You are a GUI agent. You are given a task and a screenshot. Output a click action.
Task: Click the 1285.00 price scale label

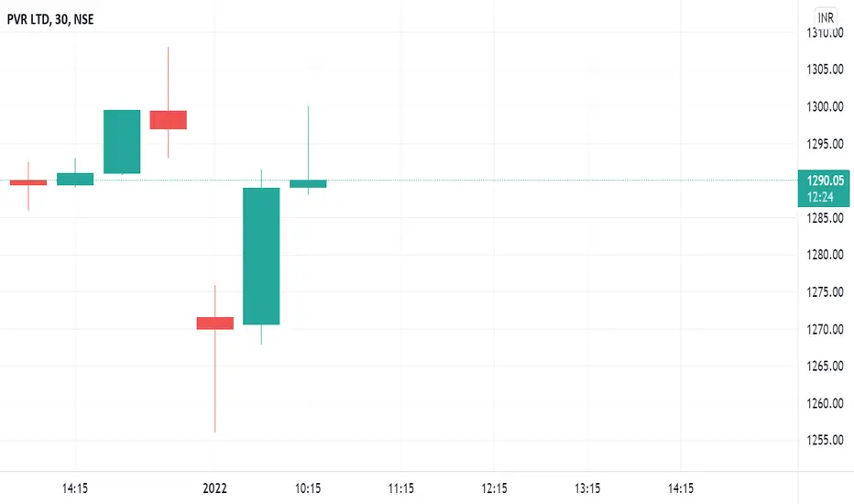[825, 218]
